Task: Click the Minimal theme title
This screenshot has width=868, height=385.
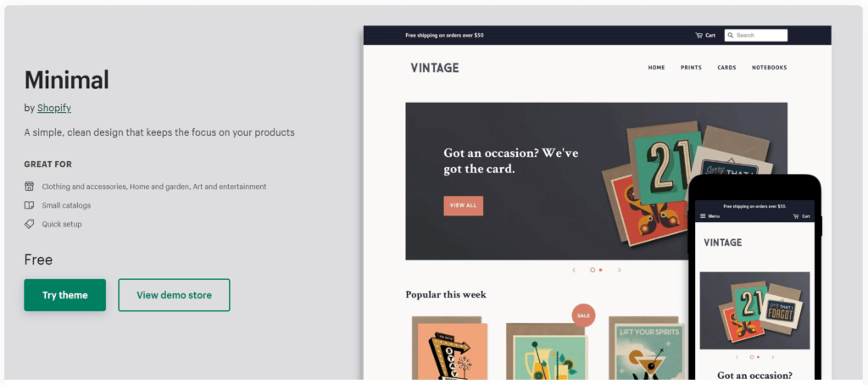Action: [66, 81]
